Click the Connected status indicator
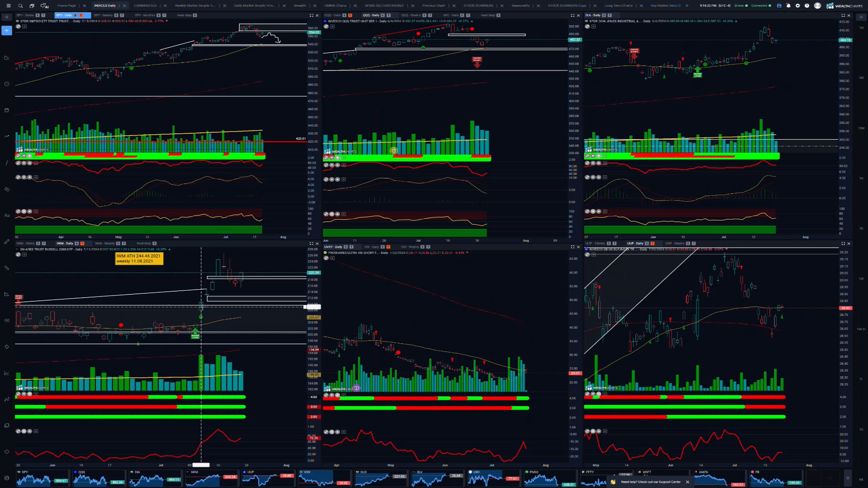 761,6
